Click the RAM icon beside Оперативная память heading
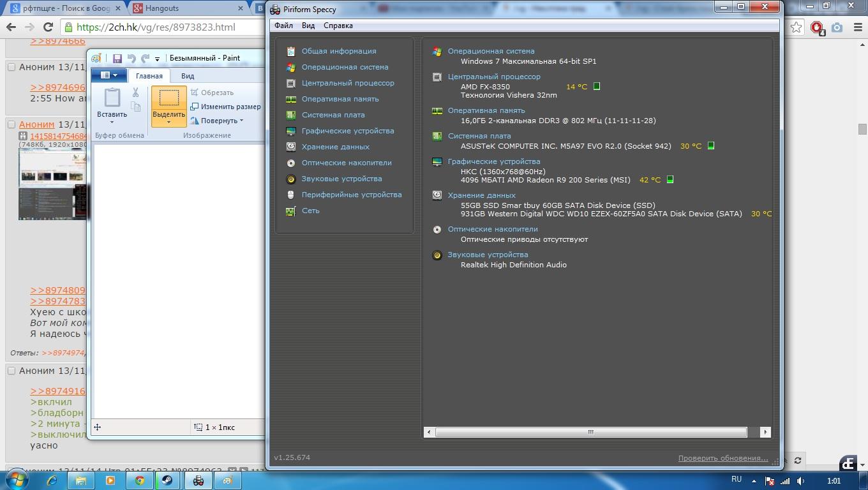The width and height of the screenshot is (868, 490). [437, 111]
